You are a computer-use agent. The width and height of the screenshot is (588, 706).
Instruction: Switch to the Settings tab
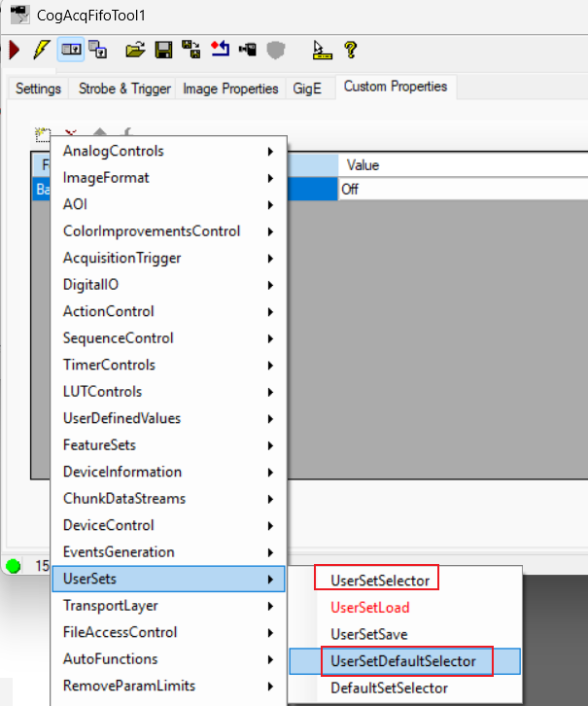38,88
